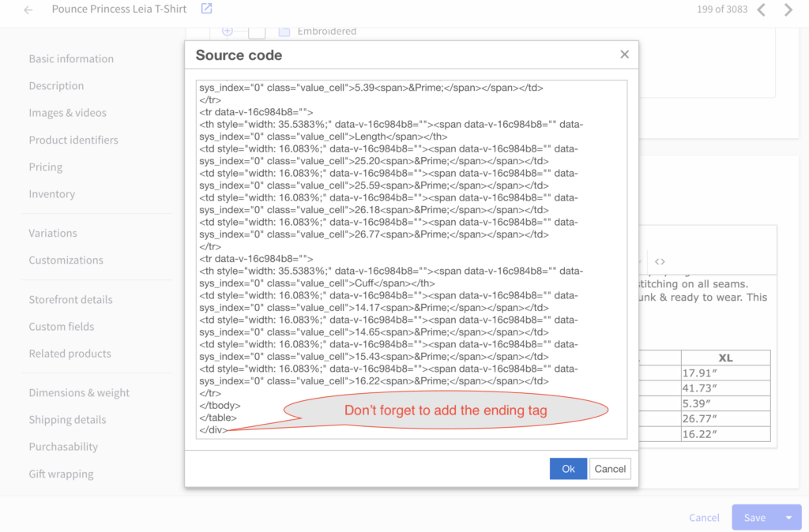Open product in storefront via external link icon
This screenshot has height=532, width=809.
tap(206, 8)
